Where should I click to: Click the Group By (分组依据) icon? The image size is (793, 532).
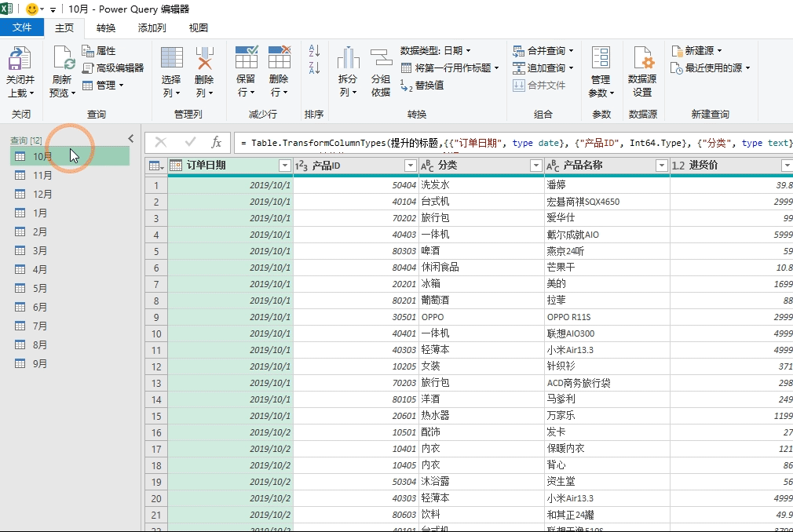point(381,57)
